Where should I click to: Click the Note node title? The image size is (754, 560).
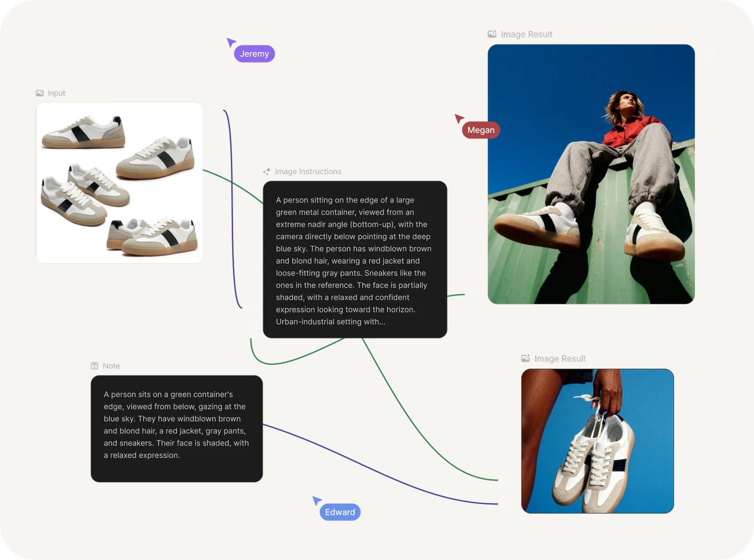pyautogui.click(x=111, y=366)
